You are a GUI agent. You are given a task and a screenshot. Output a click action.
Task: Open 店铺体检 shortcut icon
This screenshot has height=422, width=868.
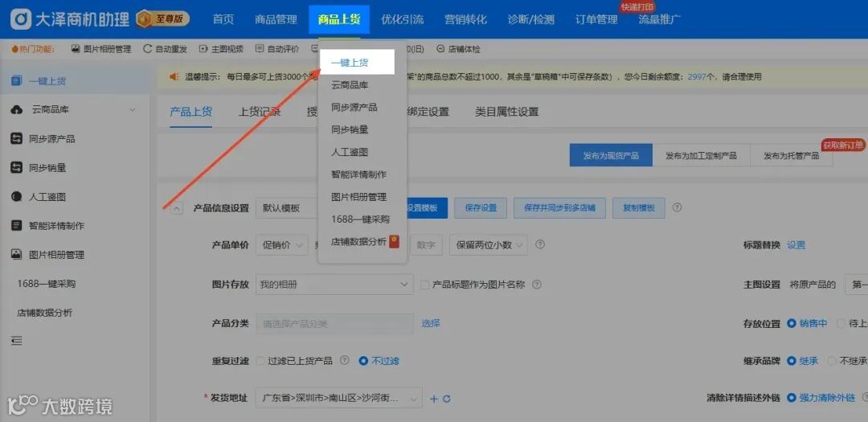click(440, 49)
